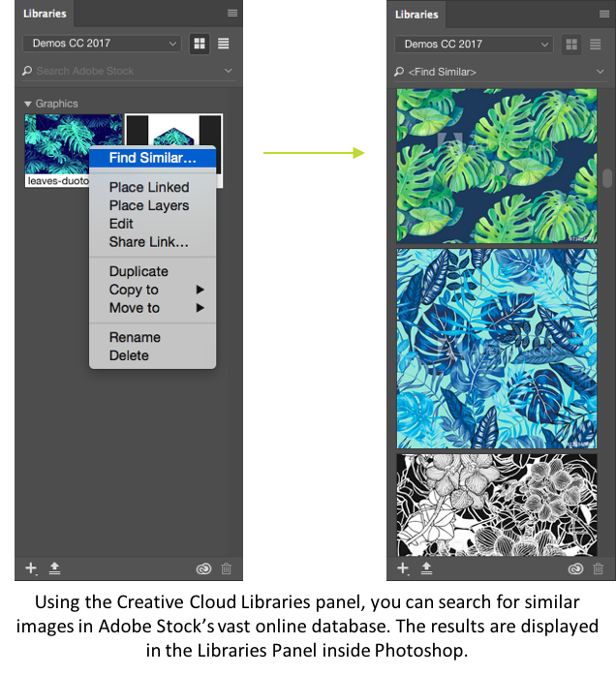Select green monstera leaves stock result
This screenshot has height=675, width=616.
click(497, 166)
